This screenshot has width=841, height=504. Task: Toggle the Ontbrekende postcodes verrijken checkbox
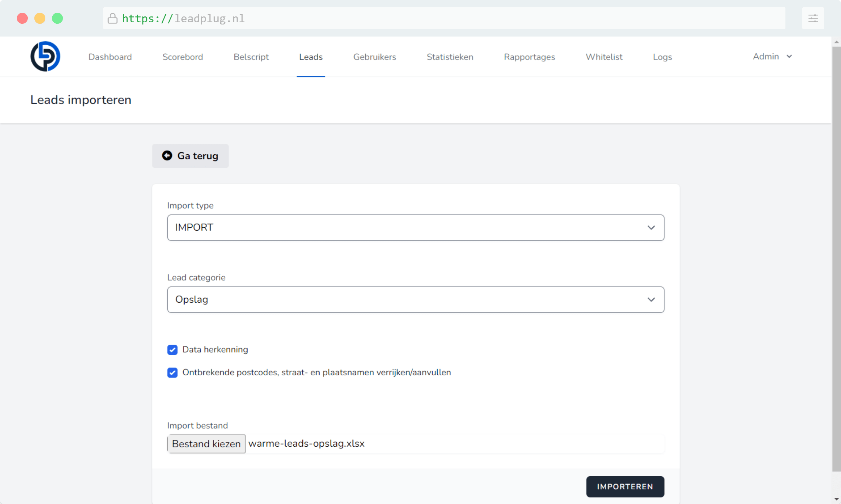[x=173, y=372]
